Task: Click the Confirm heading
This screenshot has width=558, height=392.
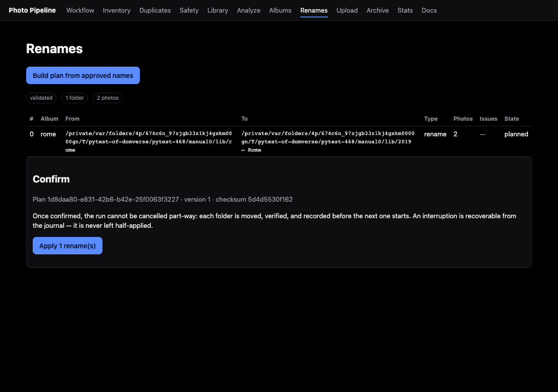Action: coord(51,179)
